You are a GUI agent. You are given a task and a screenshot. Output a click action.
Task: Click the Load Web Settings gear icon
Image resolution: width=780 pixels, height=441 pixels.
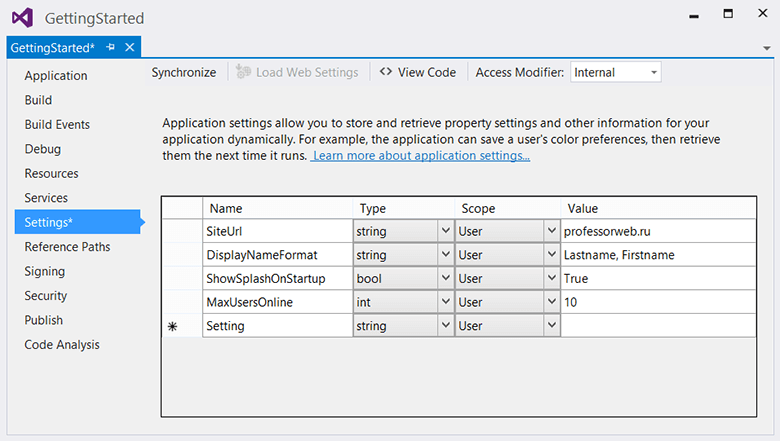coord(243,72)
